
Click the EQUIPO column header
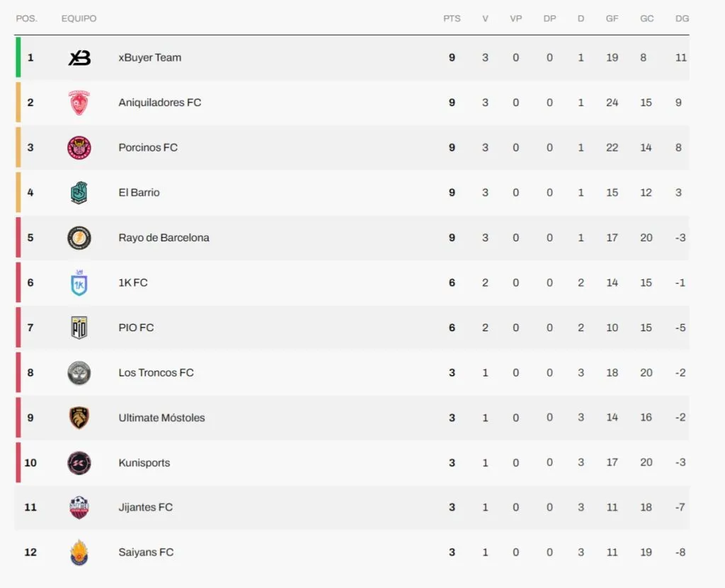pos(79,18)
